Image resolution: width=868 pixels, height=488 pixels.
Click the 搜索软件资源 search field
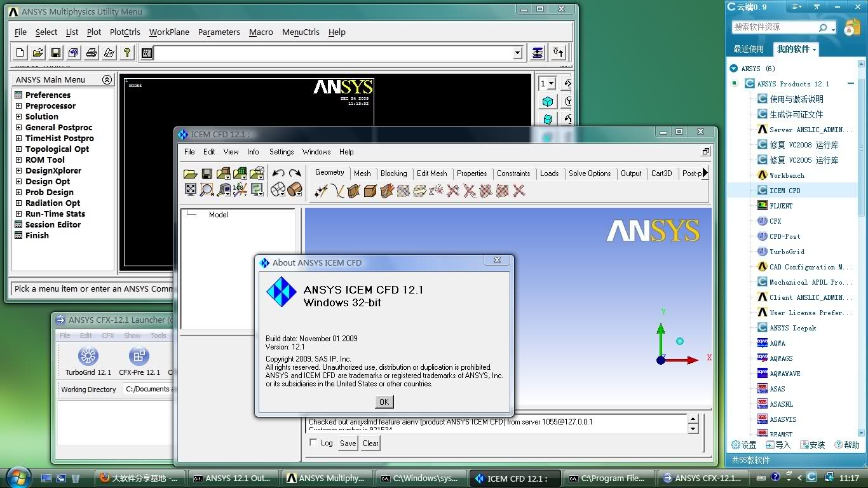click(775, 27)
